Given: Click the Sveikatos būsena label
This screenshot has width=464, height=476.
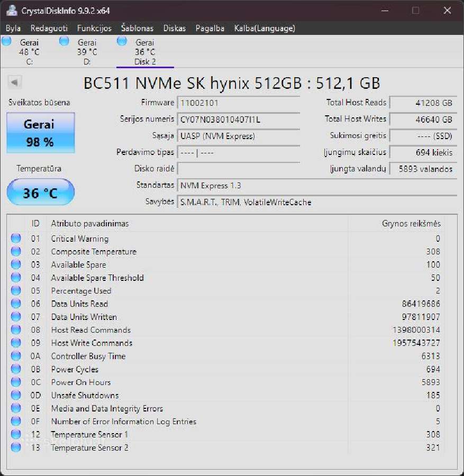Looking at the screenshot, I should coord(39,102).
